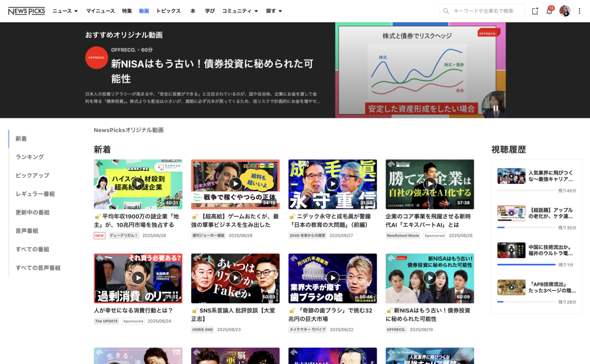Click the OFFRECO. tag under 新NISA video
The width and height of the screenshot is (590, 364).
point(396,330)
